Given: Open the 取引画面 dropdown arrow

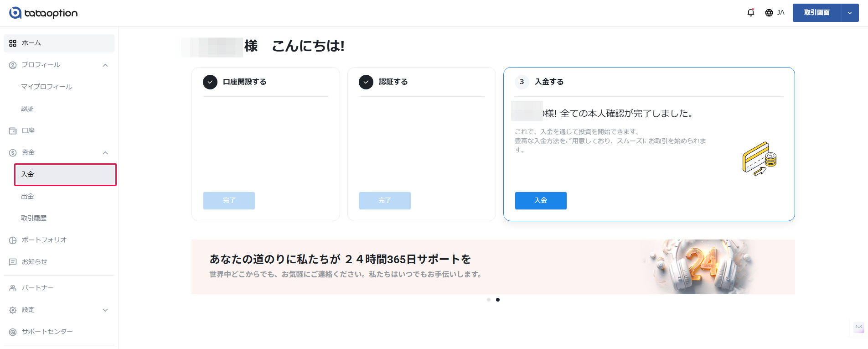Looking at the screenshot, I should tap(850, 13).
